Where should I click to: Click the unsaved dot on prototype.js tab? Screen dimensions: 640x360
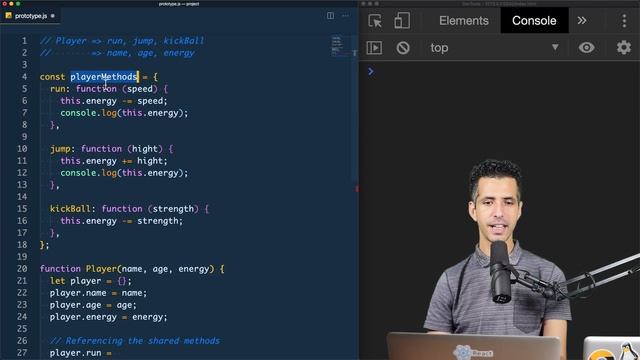point(53,16)
